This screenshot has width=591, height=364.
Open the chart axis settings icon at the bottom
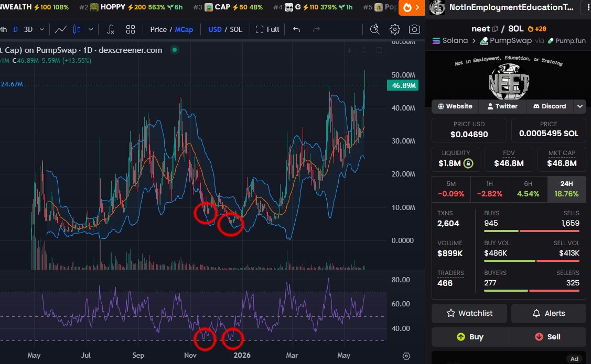(x=406, y=356)
